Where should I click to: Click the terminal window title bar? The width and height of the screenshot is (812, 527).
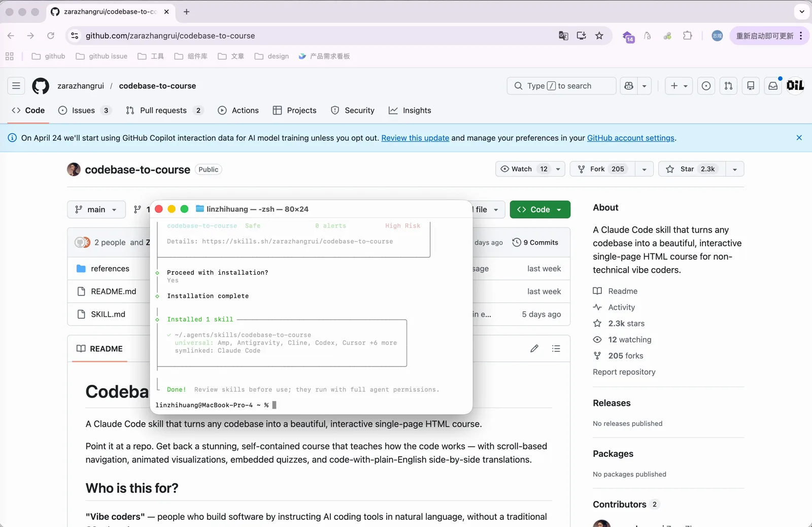pyautogui.click(x=312, y=209)
